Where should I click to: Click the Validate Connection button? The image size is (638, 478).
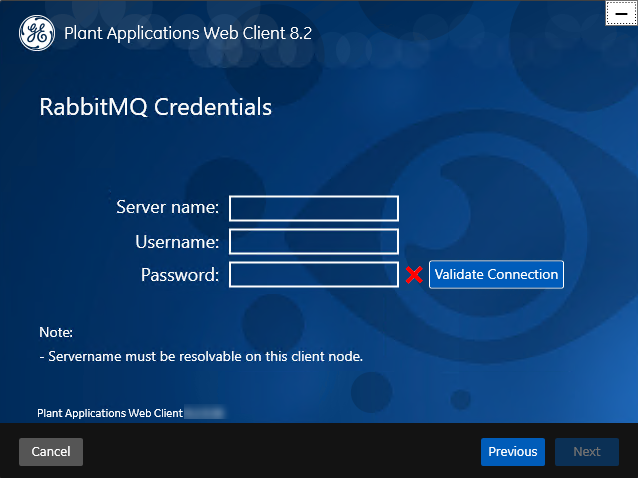pos(496,275)
